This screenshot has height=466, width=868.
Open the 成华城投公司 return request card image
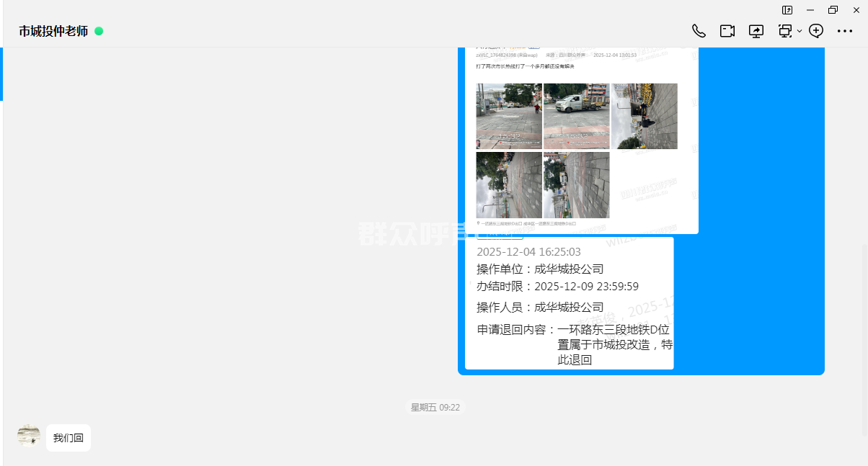[569, 304]
